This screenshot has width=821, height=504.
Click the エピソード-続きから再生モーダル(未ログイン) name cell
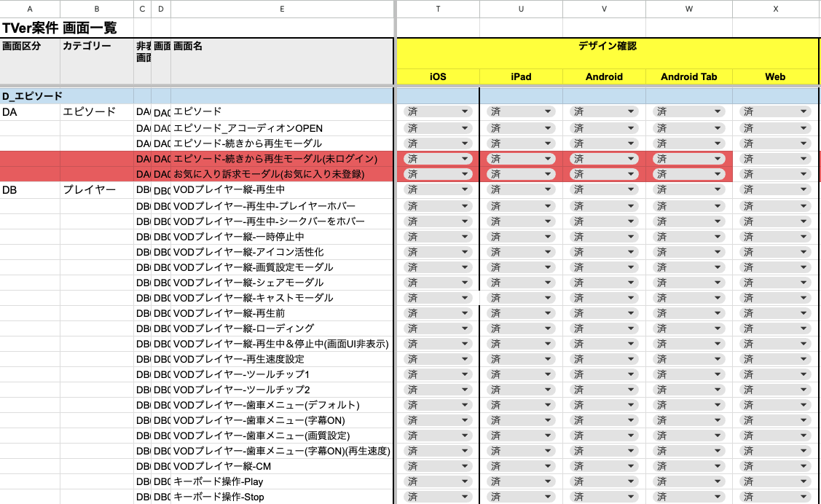(282, 159)
